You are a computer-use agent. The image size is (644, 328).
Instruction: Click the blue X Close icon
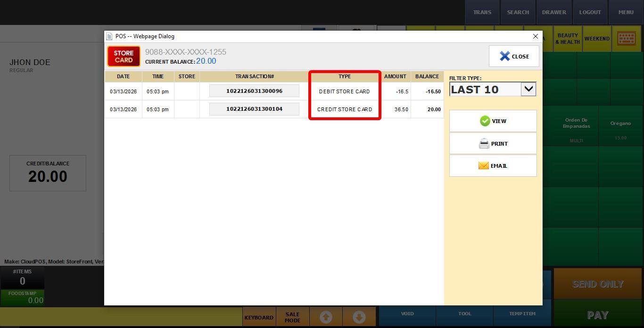click(x=504, y=57)
